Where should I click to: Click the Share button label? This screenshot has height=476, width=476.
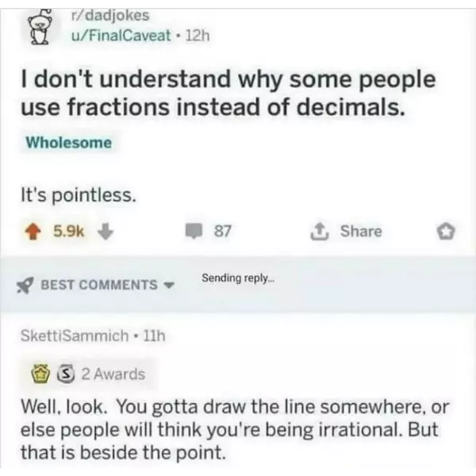pyautogui.click(x=361, y=231)
